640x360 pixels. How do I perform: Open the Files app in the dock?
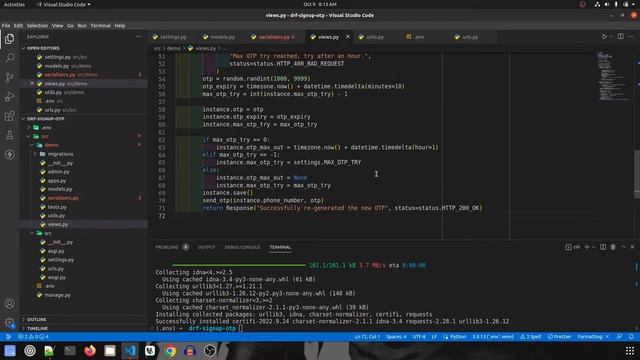pos(110,351)
